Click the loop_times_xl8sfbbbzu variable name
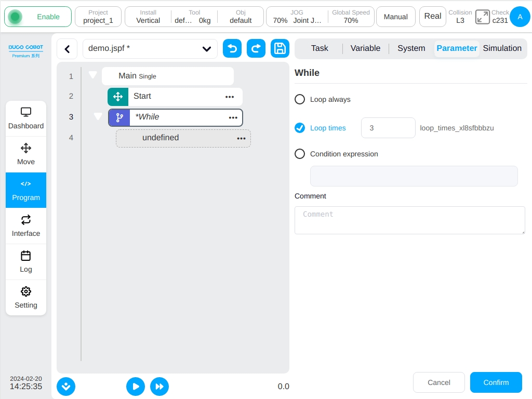 tap(457, 128)
